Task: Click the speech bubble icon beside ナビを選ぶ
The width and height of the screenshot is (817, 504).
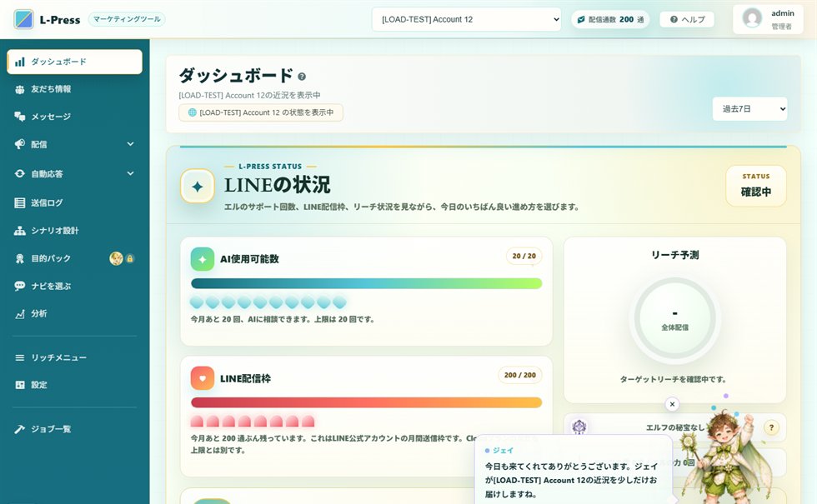Action: (x=20, y=286)
